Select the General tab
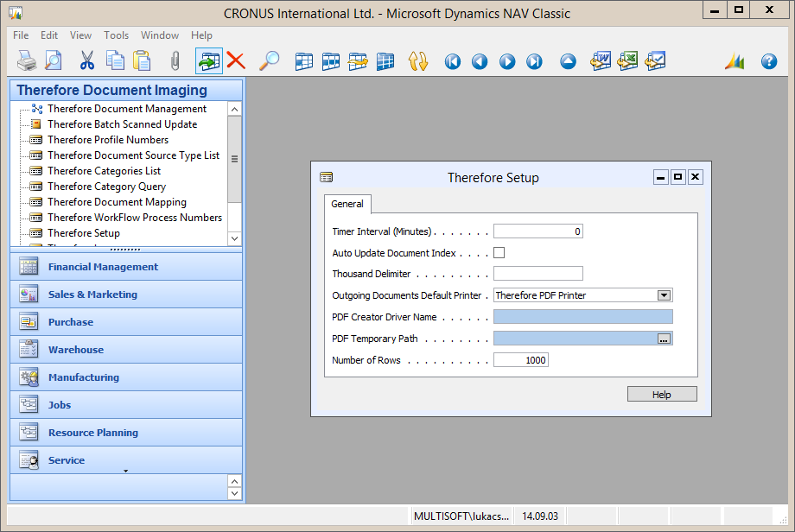 point(347,204)
